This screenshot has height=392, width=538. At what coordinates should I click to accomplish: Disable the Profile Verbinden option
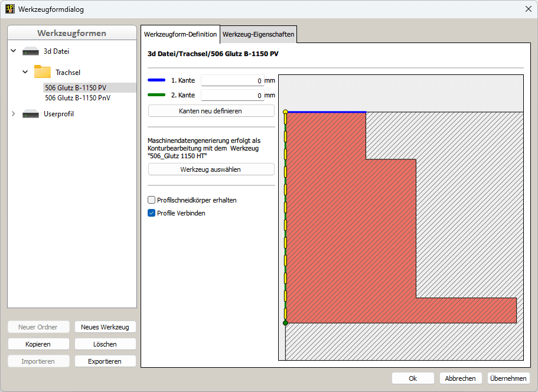pyautogui.click(x=151, y=213)
